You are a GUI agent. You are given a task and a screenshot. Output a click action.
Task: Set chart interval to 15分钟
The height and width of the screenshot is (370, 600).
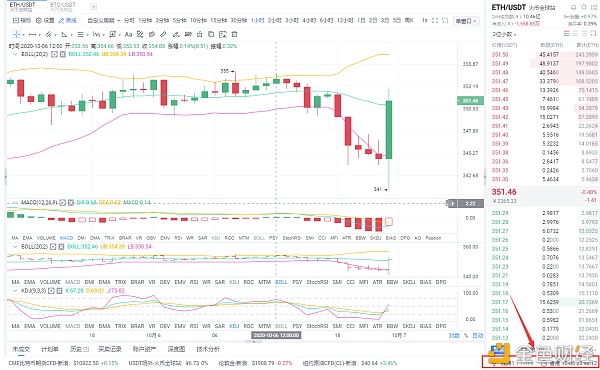tap(218, 20)
